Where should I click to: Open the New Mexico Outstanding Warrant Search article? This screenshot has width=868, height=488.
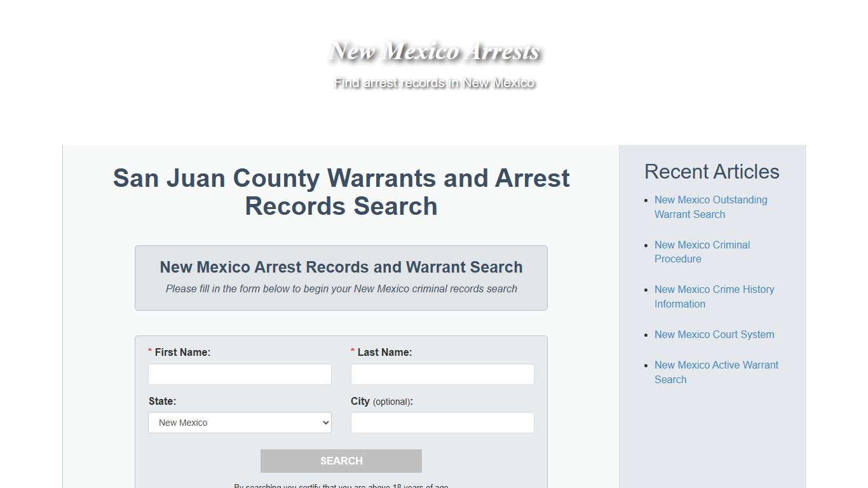click(x=710, y=207)
